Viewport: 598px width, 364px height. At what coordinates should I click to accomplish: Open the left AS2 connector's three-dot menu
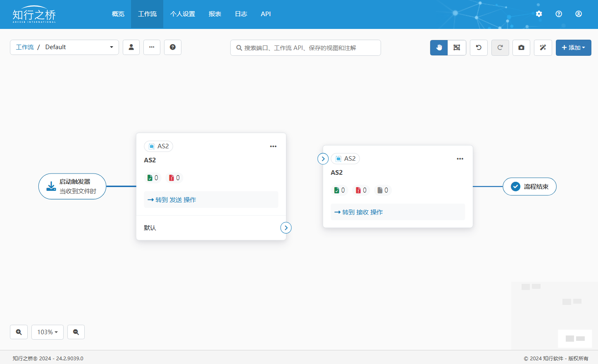point(273,146)
